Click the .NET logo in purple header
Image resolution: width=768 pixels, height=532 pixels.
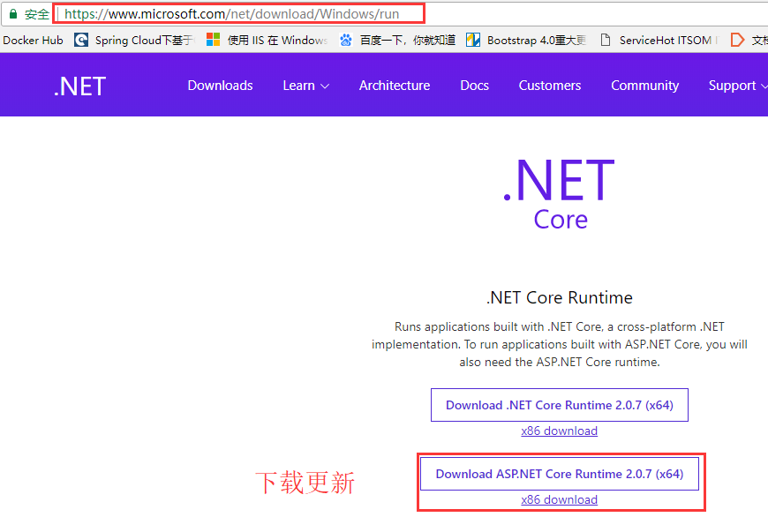click(x=79, y=86)
